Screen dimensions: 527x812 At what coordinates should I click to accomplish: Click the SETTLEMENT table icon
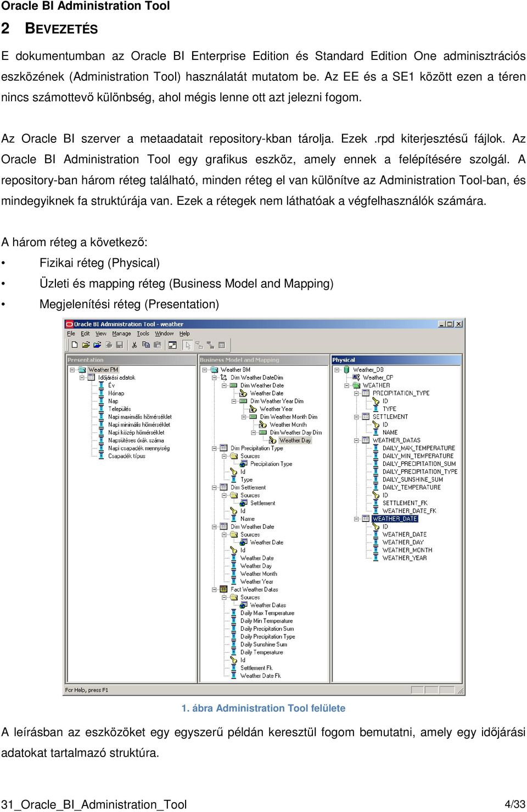point(367,416)
